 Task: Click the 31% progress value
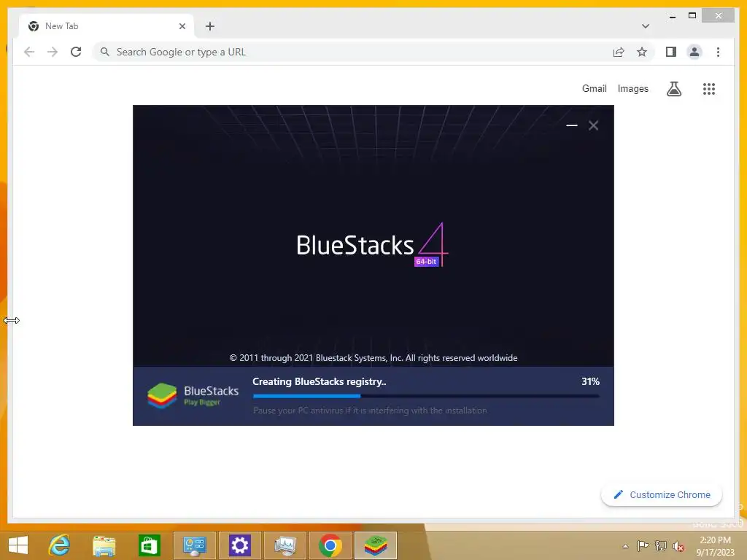coord(590,381)
